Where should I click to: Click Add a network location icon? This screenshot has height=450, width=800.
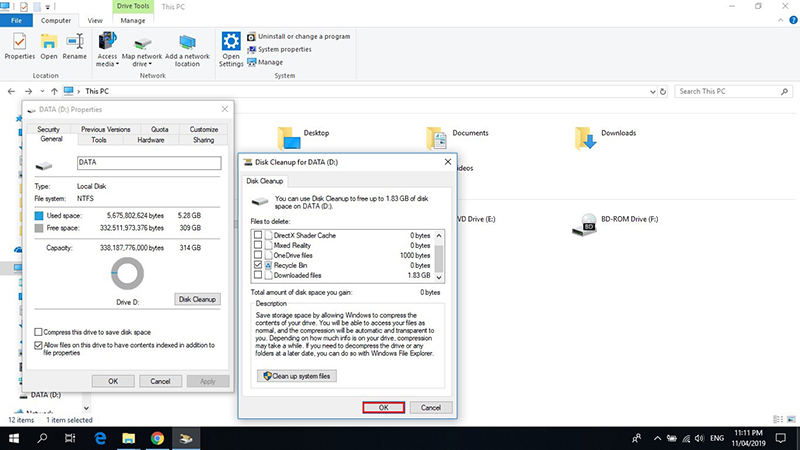[x=188, y=42]
